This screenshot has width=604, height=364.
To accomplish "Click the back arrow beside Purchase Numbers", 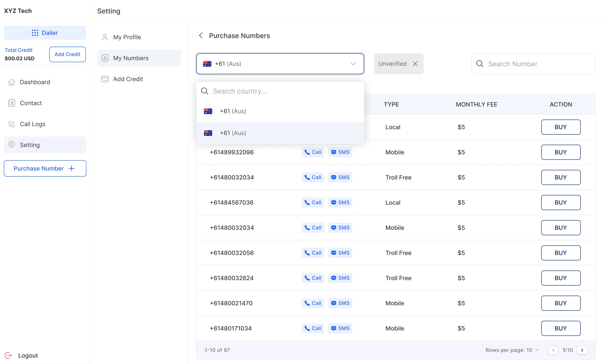I will (x=201, y=36).
